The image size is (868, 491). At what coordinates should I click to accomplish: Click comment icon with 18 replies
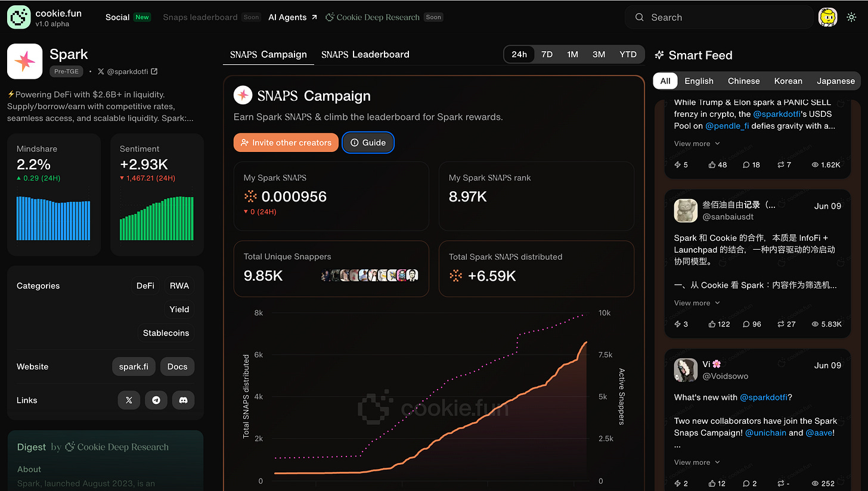[x=746, y=165]
